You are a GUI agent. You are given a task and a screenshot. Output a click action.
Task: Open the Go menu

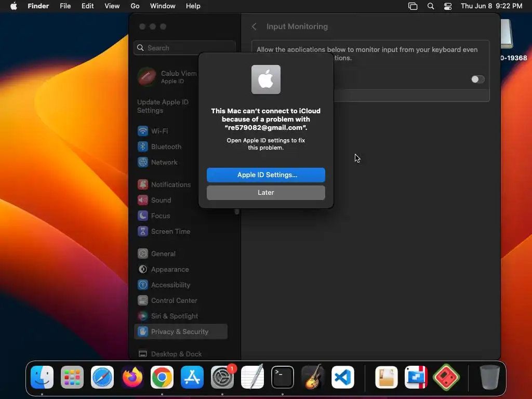(135, 6)
